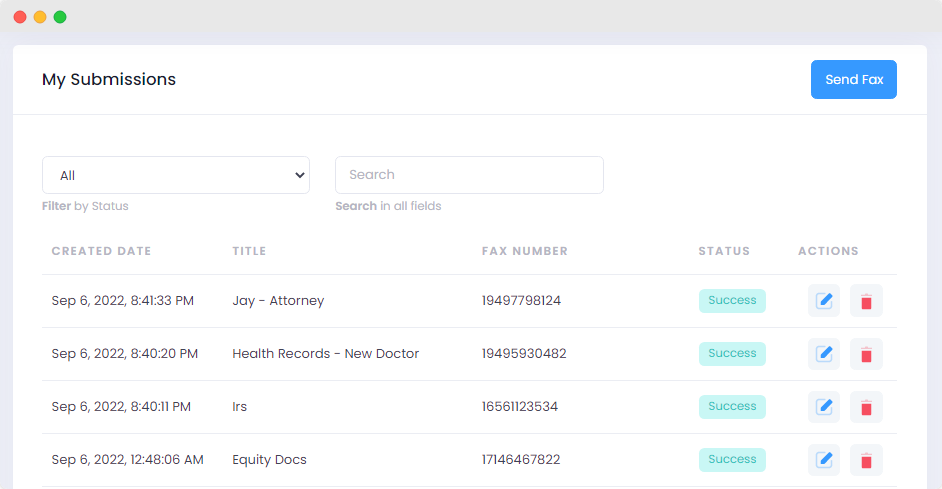Edit the Equity Docs submission
Screen dimensions: 942x489
[x=824, y=460]
